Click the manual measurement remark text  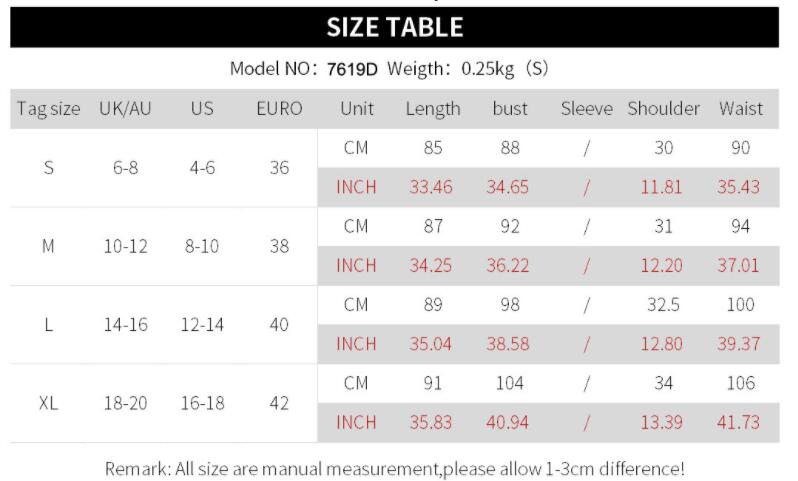click(x=394, y=468)
